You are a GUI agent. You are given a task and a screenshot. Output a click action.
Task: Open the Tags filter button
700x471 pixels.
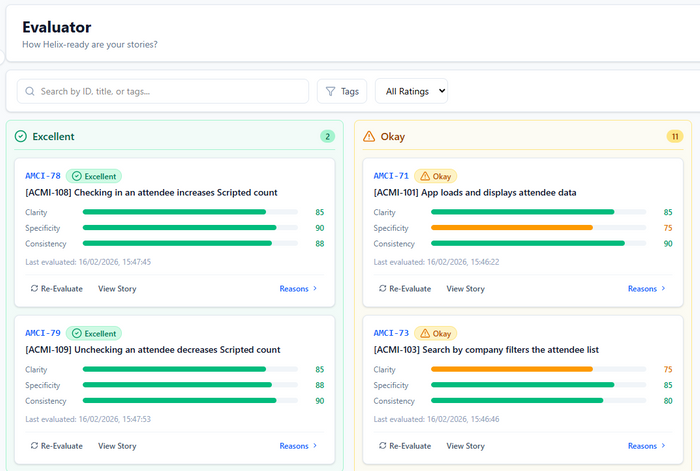point(342,92)
